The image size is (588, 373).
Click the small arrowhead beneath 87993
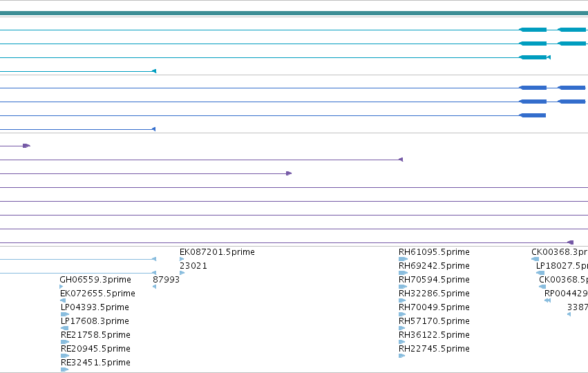point(154,287)
